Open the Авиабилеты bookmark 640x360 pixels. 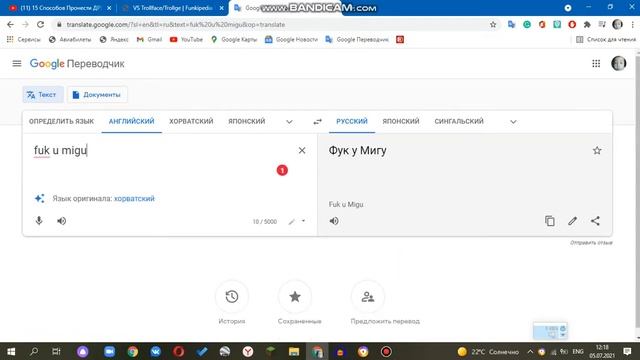click(x=70, y=40)
